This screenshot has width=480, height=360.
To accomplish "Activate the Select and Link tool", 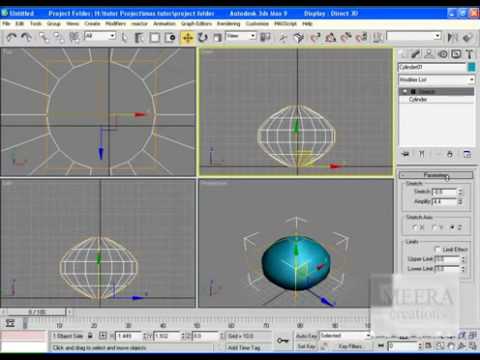I will [x=44, y=37].
